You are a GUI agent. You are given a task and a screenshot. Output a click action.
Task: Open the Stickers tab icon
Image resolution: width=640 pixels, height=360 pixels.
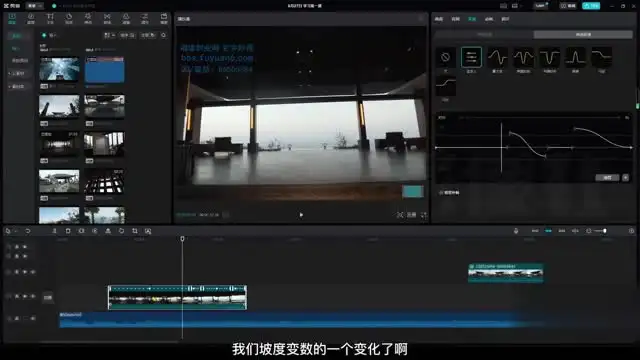coord(69,18)
